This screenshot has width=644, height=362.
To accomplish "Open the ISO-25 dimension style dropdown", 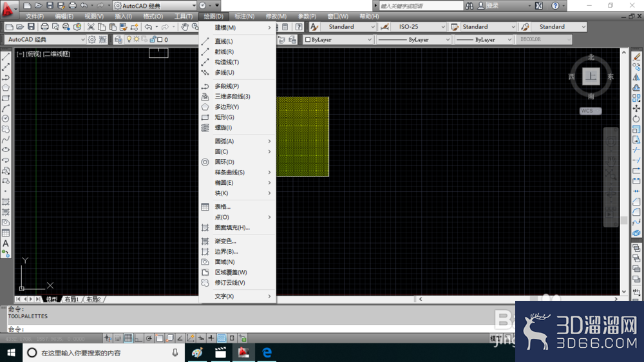I will click(418, 26).
